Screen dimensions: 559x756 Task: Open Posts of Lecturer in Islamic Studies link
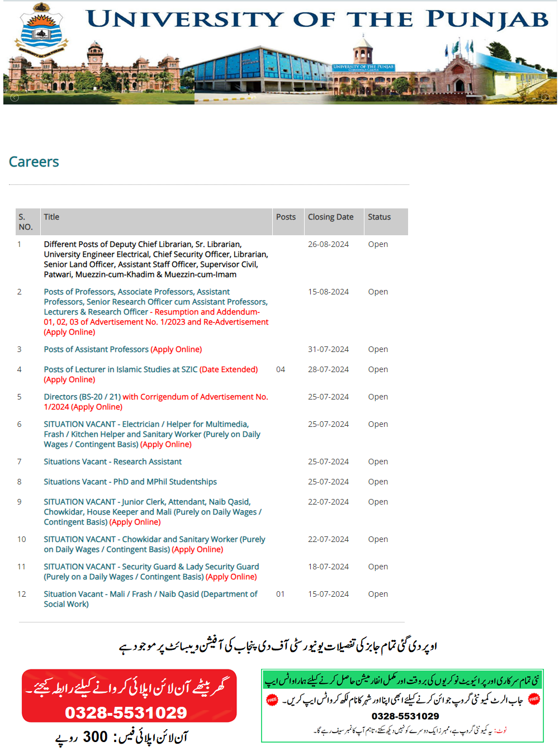pyautogui.click(x=120, y=369)
